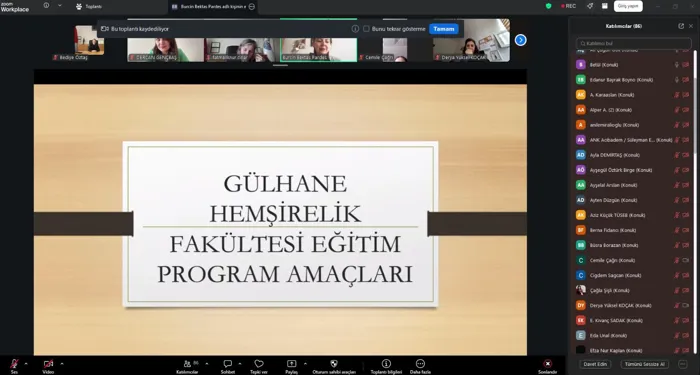Click Çağla Şişli's muted microphone icon
This screenshot has width=700, height=375.
(x=676, y=290)
